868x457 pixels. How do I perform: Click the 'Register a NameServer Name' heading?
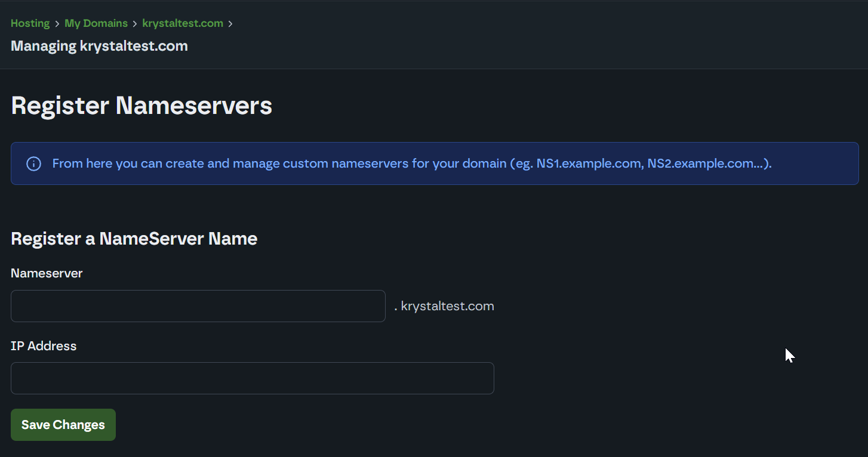click(x=134, y=239)
